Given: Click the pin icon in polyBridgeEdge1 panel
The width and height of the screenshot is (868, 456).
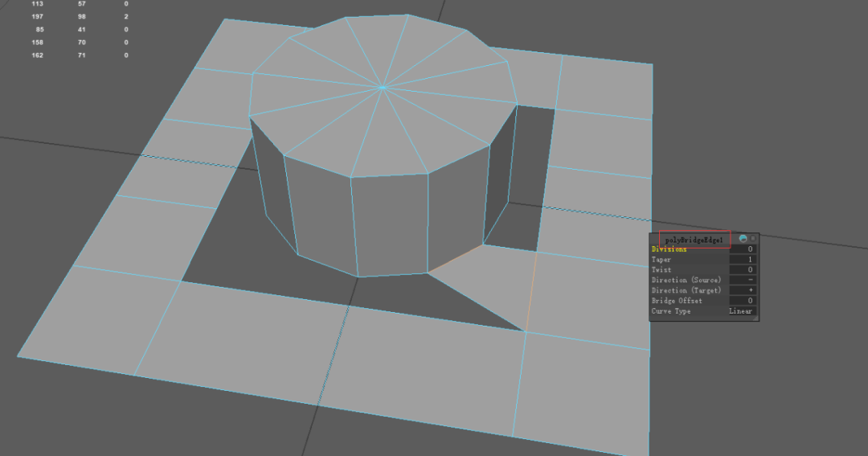Looking at the screenshot, I should point(743,239).
